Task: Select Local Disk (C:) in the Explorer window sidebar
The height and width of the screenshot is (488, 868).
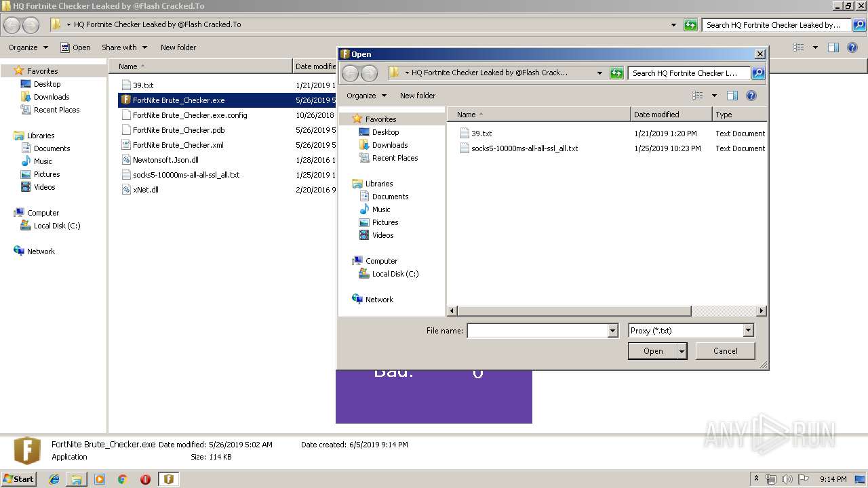Action: point(50,226)
